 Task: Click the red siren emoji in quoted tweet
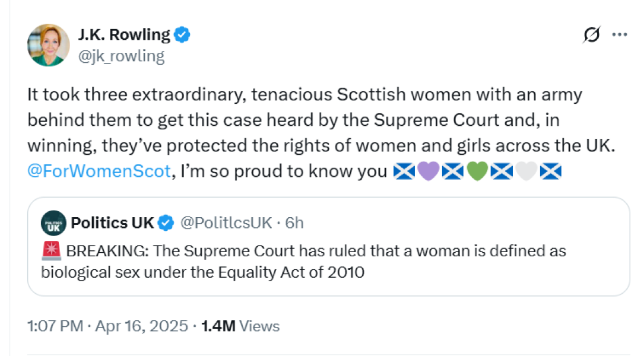(x=51, y=250)
